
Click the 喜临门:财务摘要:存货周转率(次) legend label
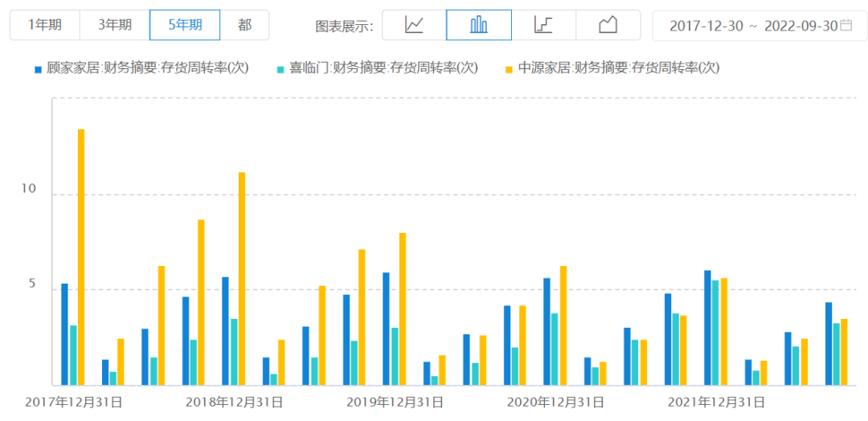click(x=383, y=68)
